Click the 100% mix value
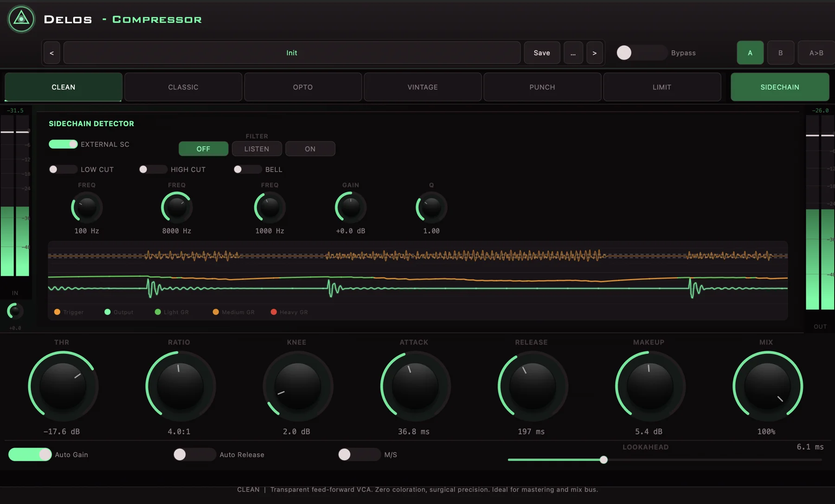The width and height of the screenshot is (835, 504). 766,432
